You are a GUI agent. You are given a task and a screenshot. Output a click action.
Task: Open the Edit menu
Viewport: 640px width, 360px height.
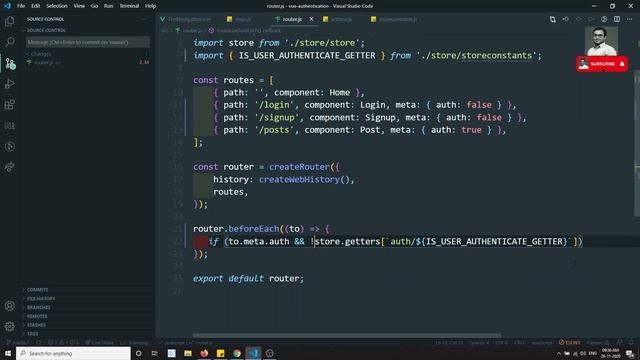point(36,6)
